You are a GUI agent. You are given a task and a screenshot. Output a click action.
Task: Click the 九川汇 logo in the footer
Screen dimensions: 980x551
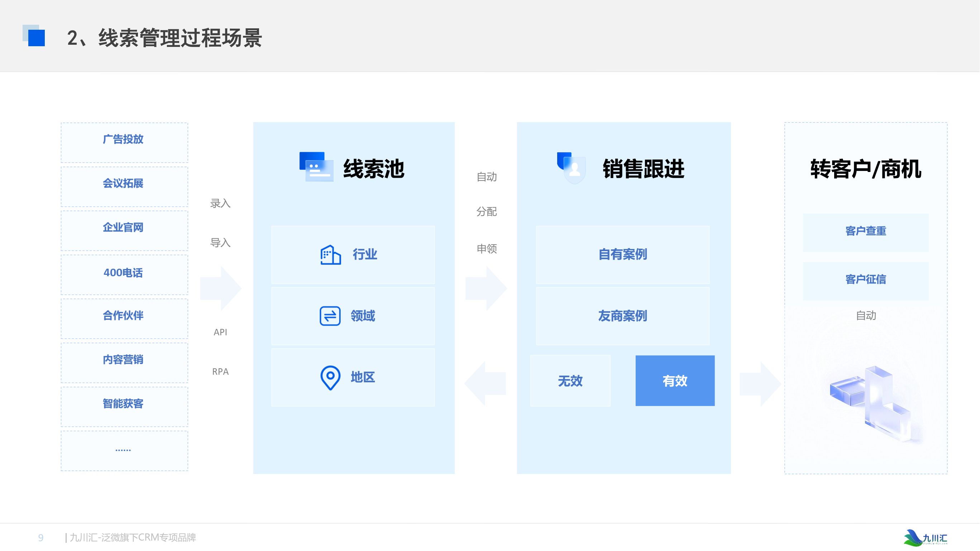point(925,537)
